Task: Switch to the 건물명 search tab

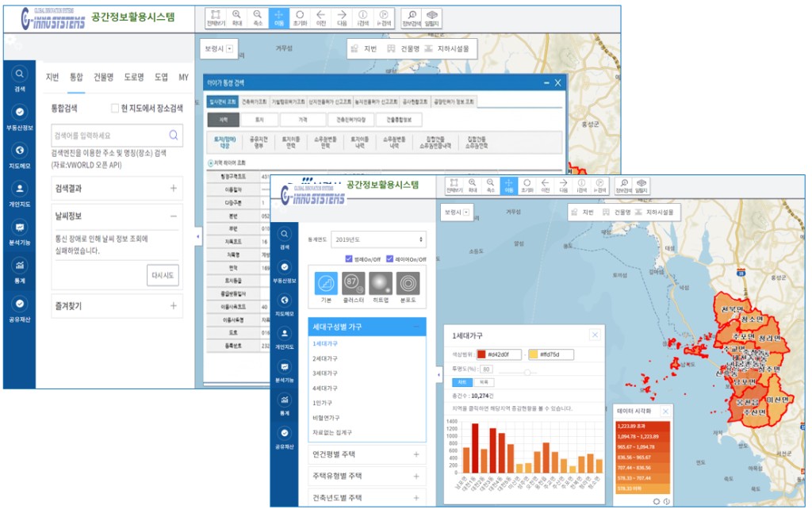Action: (104, 77)
